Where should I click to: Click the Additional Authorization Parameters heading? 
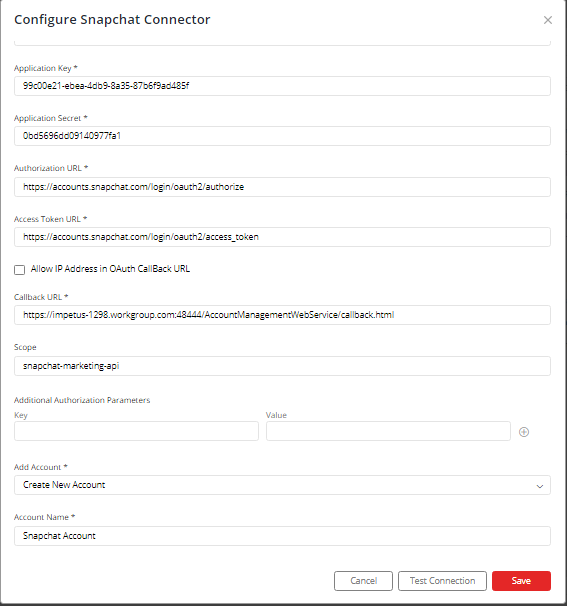[82, 400]
